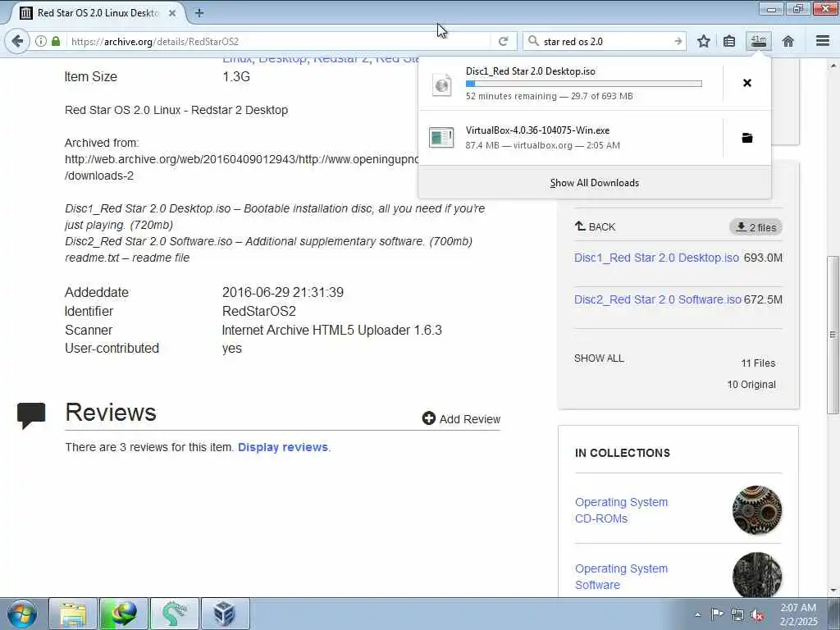This screenshot has width=840, height=630.
Task: Click the VirtualBox exe file icon in downloads
Action: click(441, 137)
